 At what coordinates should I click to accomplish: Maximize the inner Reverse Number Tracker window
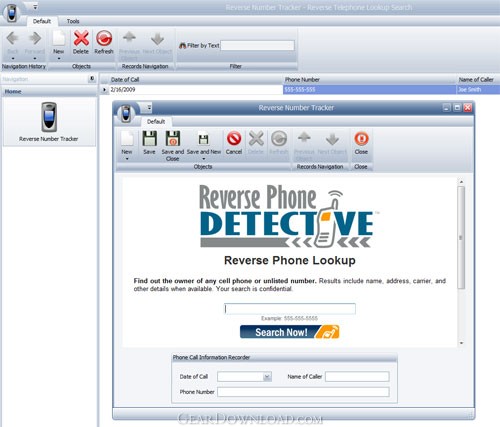tap(457, 107)
